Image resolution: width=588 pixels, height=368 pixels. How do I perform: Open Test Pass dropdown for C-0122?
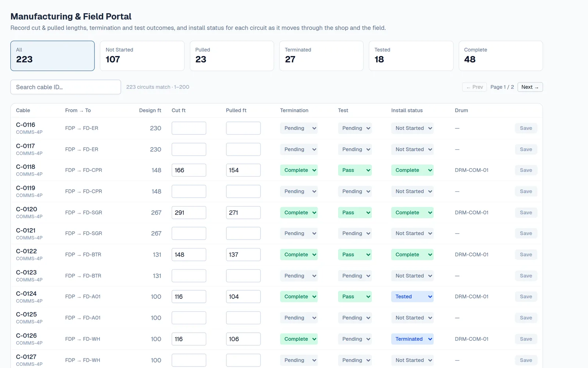pyautogui.click(x=355, y=254)
